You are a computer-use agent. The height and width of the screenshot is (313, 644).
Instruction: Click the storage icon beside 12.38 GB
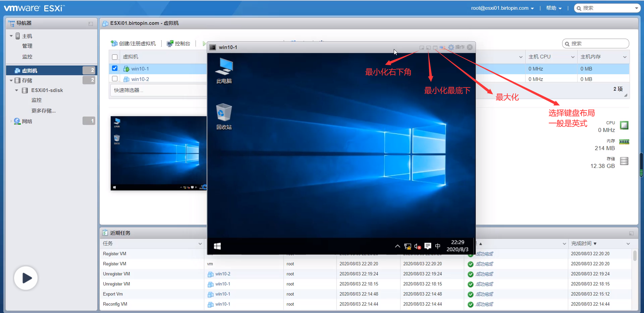(x=624, y=161)
